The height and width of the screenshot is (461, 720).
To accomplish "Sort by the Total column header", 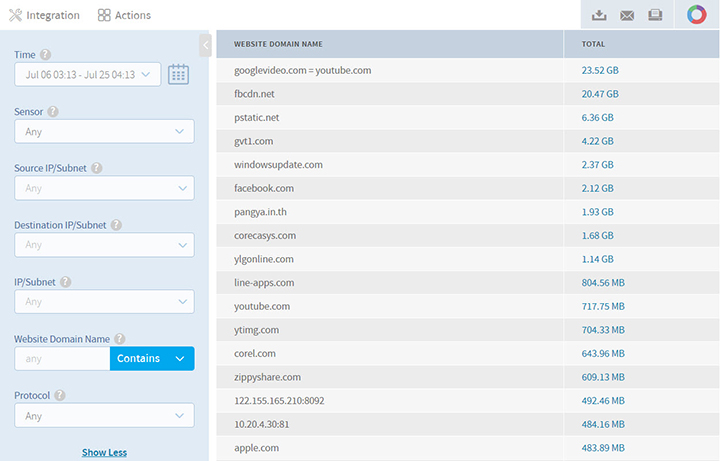I will pyautogui.click(x=593, y=44).
